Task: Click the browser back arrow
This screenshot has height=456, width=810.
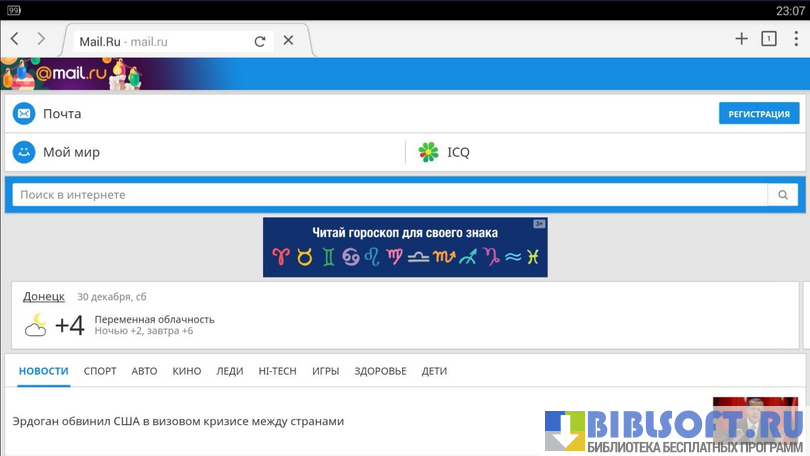Action: point(15,39)
